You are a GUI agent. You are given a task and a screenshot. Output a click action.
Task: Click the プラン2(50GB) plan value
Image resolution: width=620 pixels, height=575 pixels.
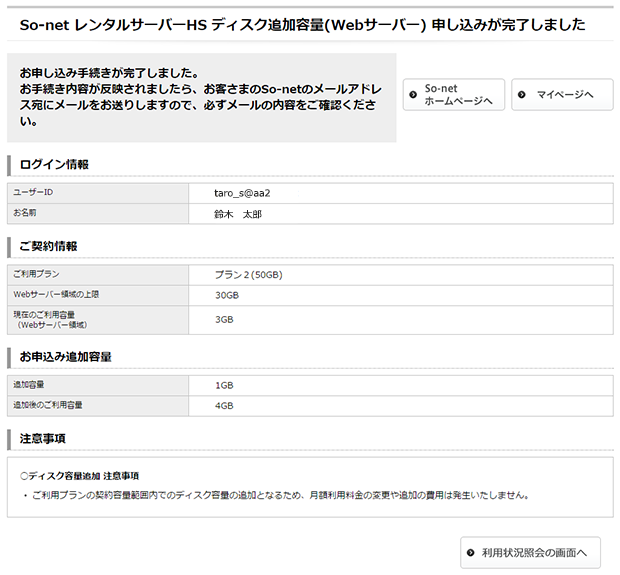click(249, 274)
